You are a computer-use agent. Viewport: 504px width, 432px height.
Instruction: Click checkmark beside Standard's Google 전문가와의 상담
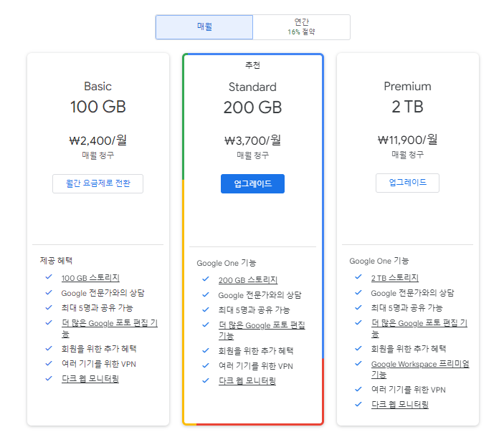click(x=206, y=295)
